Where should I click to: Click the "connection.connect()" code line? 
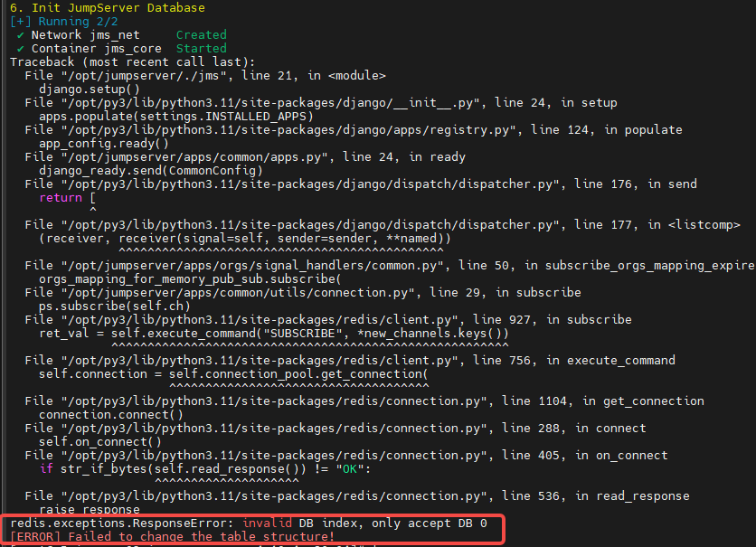coord(111,414)
